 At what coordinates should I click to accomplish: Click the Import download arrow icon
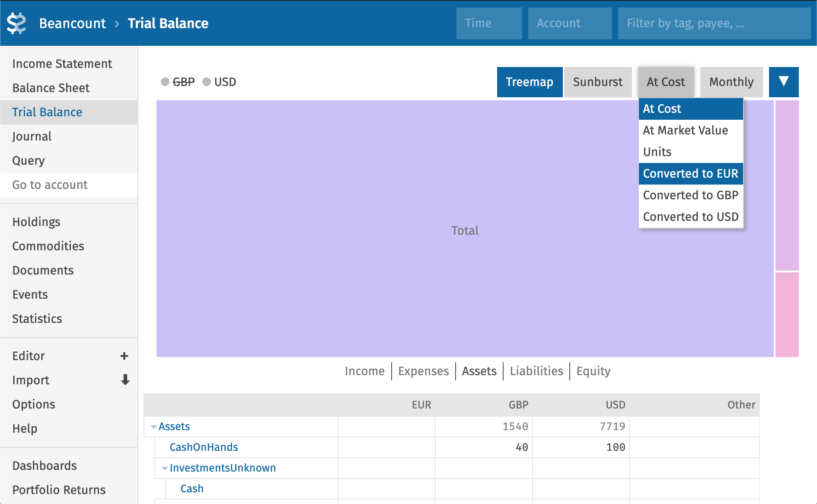point(125,380)
